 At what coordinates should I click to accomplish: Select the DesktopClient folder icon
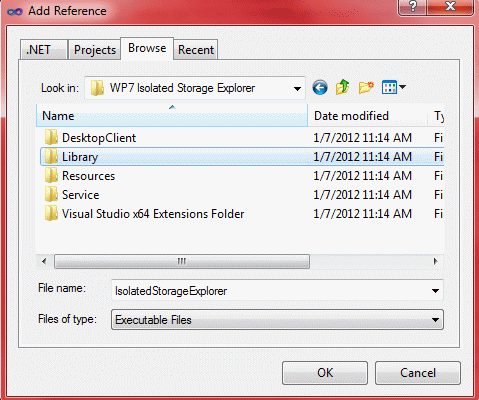tap(51, 138)
